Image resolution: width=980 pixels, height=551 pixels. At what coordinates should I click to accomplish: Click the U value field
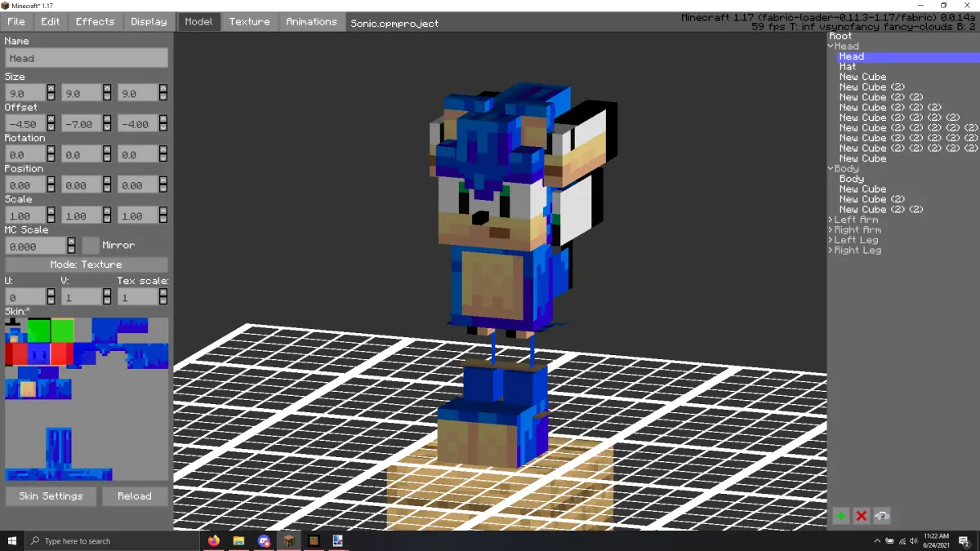click(25, 297)
